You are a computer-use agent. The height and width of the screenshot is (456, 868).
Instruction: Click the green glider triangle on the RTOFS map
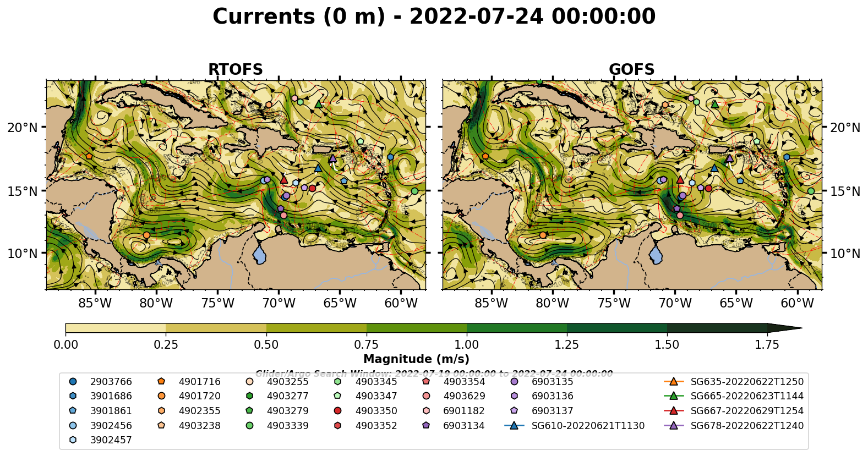coord(318,104)
